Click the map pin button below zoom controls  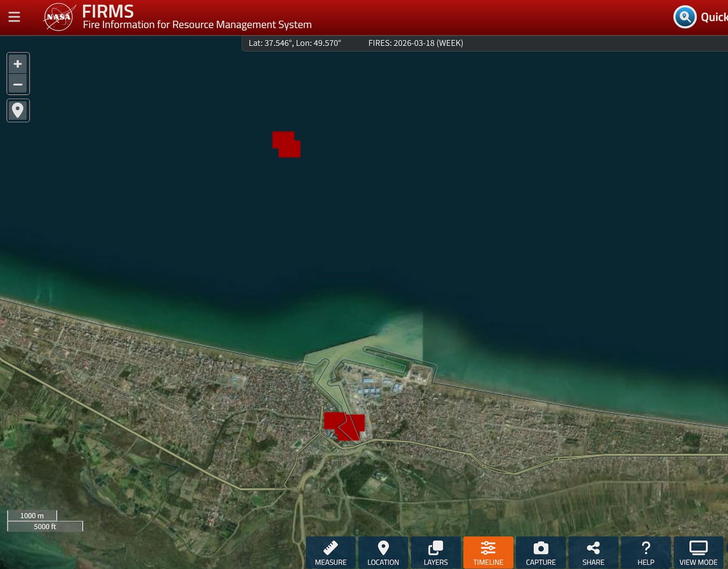(x=18, y=110)
